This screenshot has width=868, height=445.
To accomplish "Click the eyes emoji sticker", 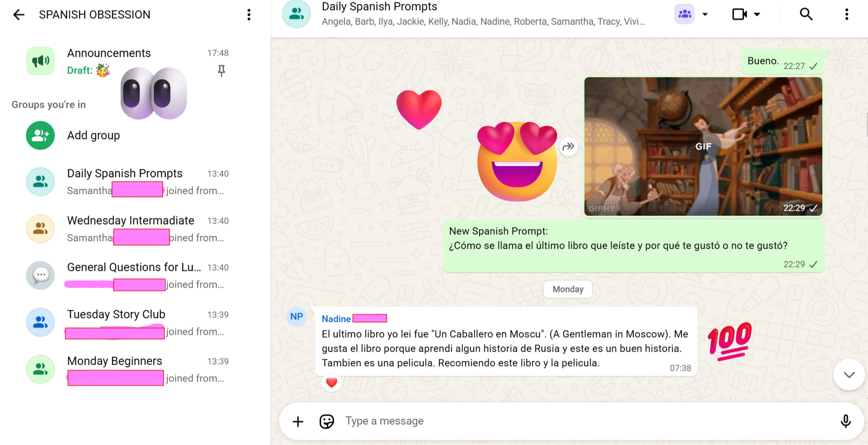I will 154,93.
